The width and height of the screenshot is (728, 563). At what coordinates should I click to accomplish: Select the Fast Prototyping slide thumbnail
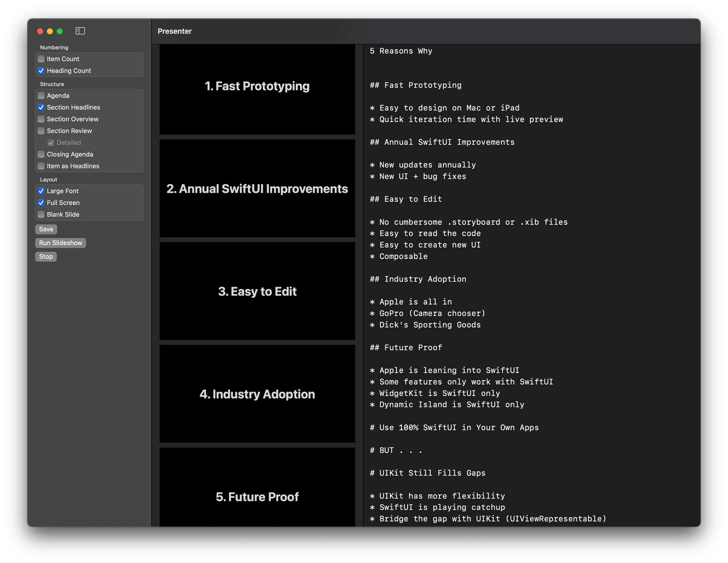[x=257, y=89]
